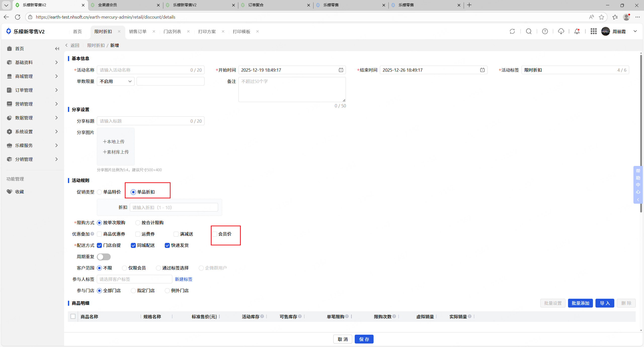Click the 新建标签 link
The height and width of the screenshot is (347, 644).
click(x=184, y=279)
